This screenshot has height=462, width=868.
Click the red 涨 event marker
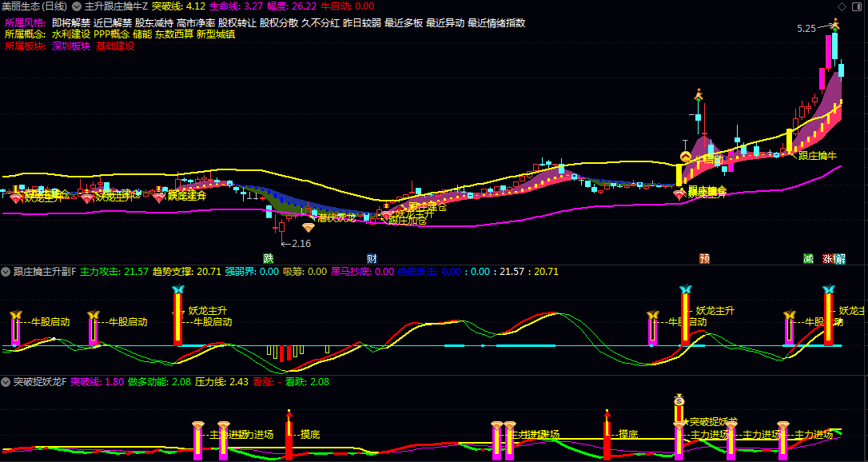tap(828, 258)
